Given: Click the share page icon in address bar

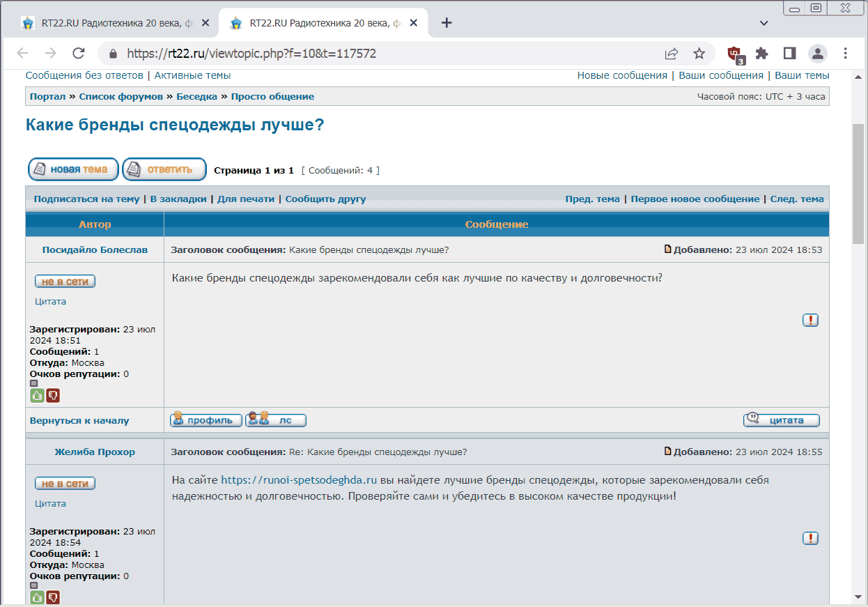Looking at the screenshot, I should tap(672, 54).
